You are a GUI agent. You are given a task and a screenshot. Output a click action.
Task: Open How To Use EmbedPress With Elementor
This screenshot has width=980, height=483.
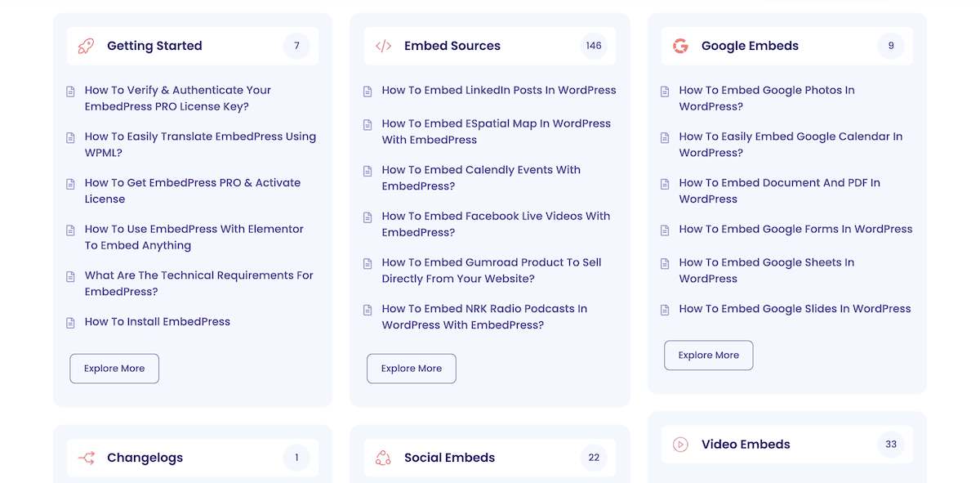click(x=194, y=237)
